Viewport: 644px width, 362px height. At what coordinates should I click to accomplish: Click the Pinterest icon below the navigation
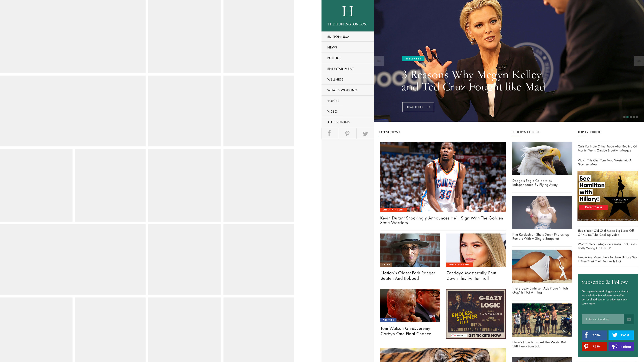347,133
